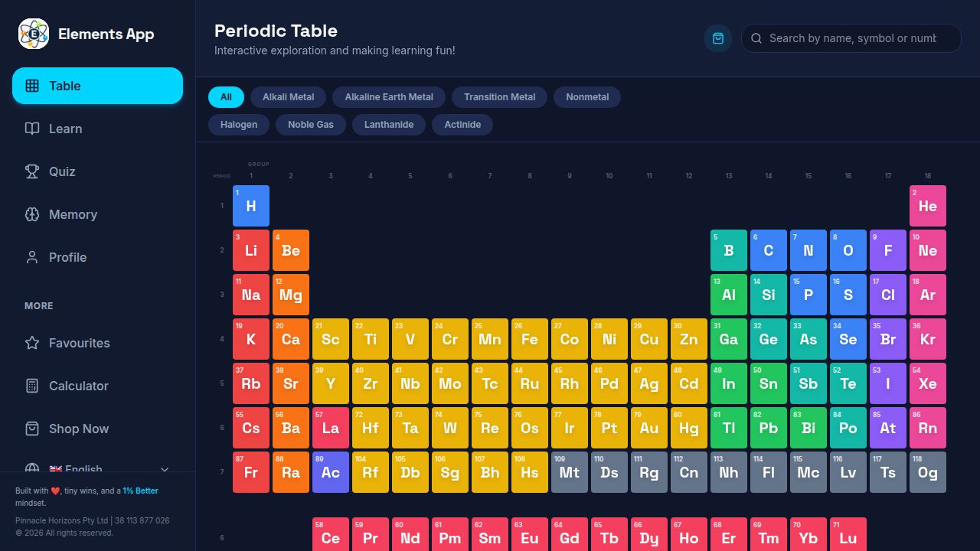Select the Hydrogen (H) tile

[x=251, y=206]
